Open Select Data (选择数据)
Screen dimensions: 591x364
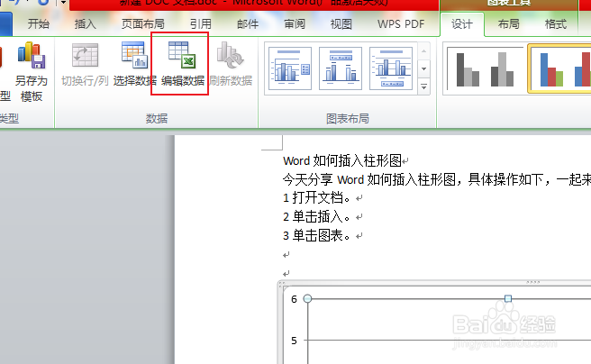pyautogui.click(x=134, y=65)
